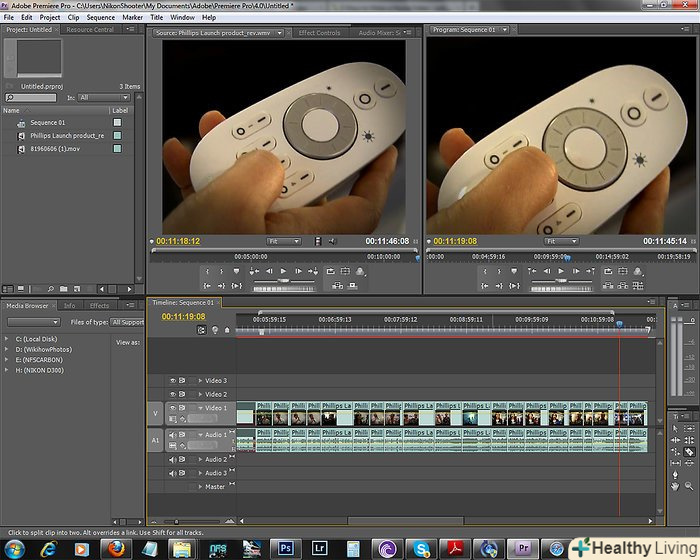
Task: Switch to the Effect Controls tab
Action: click(x=319, y=32)
